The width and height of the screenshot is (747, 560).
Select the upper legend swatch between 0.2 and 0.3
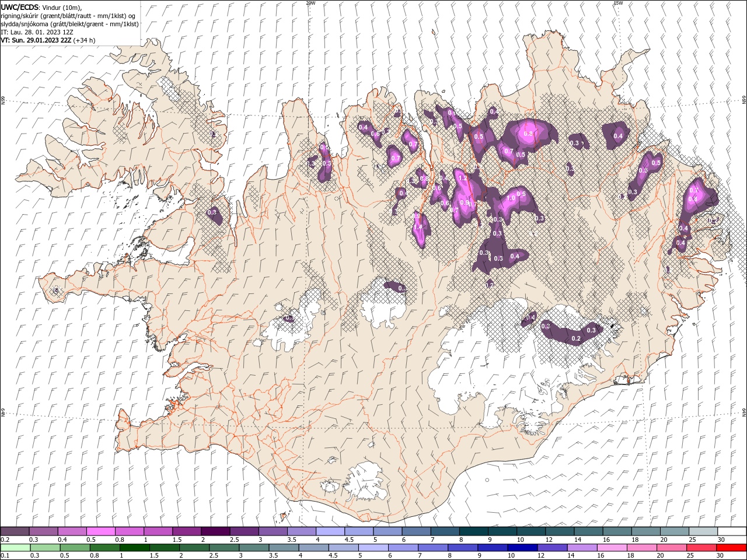pyautogui.click(x=15, y=531)
